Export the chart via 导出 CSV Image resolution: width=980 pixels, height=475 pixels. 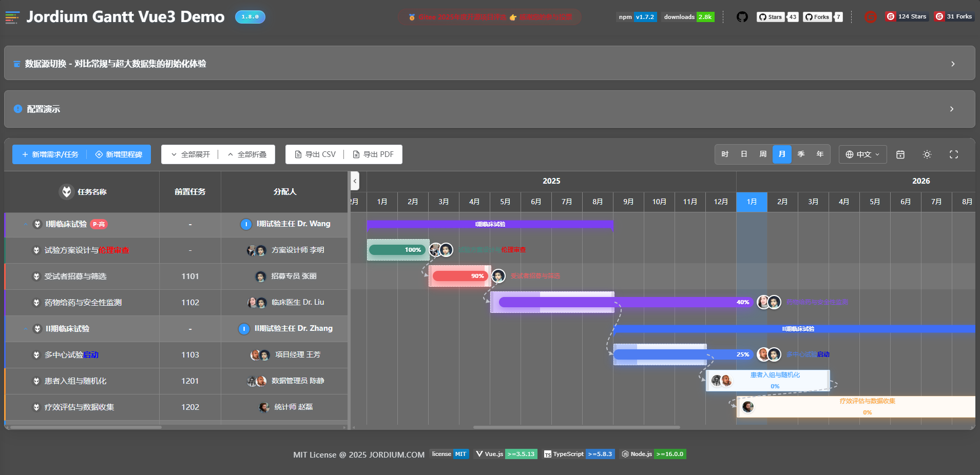coord(315,154)
